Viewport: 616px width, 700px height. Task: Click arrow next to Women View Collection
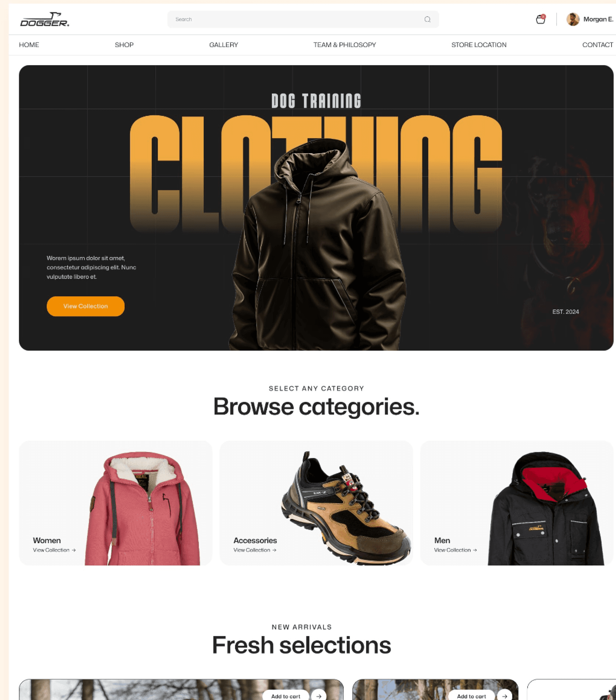pos(74,550)
